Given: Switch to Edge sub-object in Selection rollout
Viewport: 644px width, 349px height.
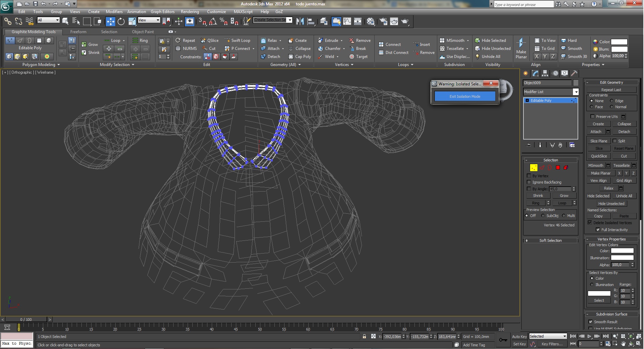Looking at the screenshot, I should click(x=542, y=168).
